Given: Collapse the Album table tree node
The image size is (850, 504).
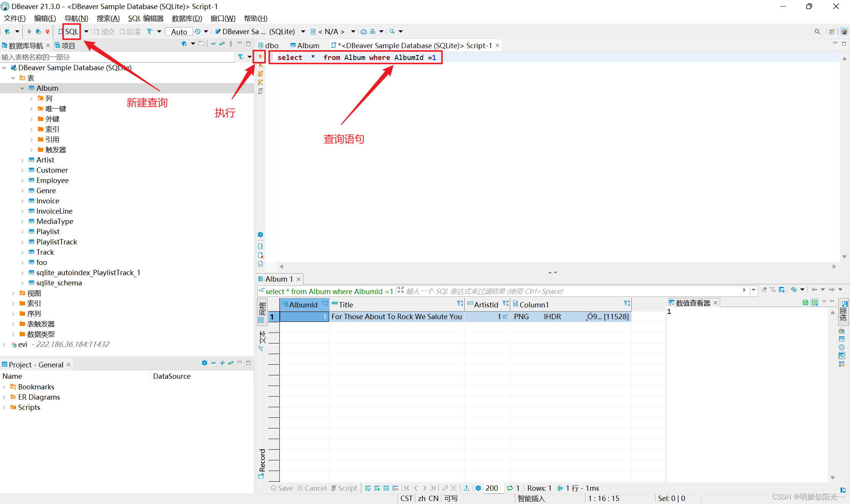Looking at the screenshot, I should pos(22,88).
